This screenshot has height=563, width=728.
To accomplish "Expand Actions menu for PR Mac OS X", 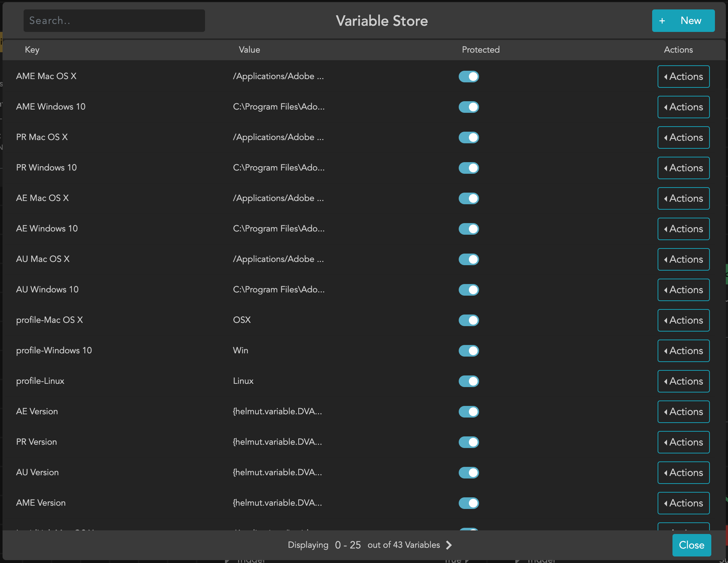I will 683,137.
